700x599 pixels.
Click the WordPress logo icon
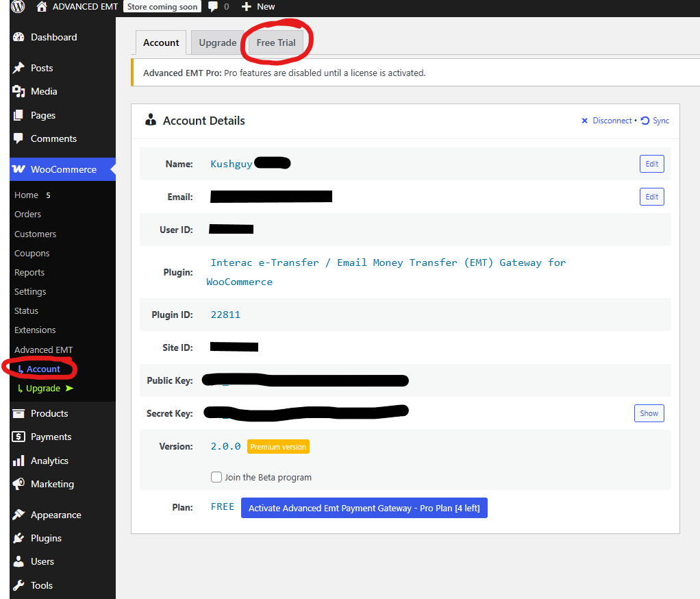[18, 7]
